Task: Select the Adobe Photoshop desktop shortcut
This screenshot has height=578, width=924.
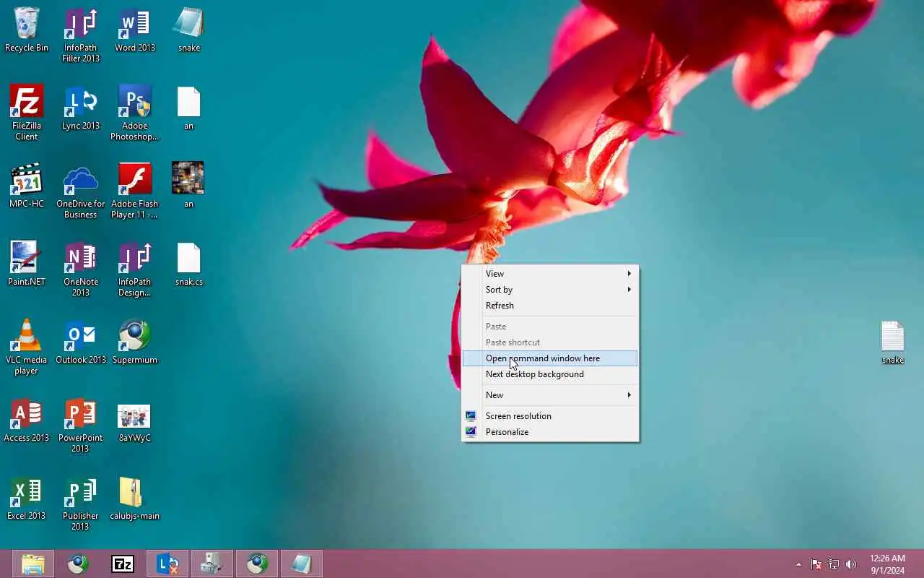Action: [x=135, y=113]
